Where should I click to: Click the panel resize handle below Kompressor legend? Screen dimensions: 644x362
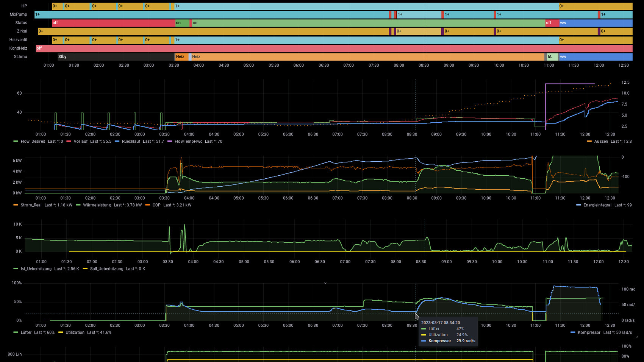click(636, 336)
